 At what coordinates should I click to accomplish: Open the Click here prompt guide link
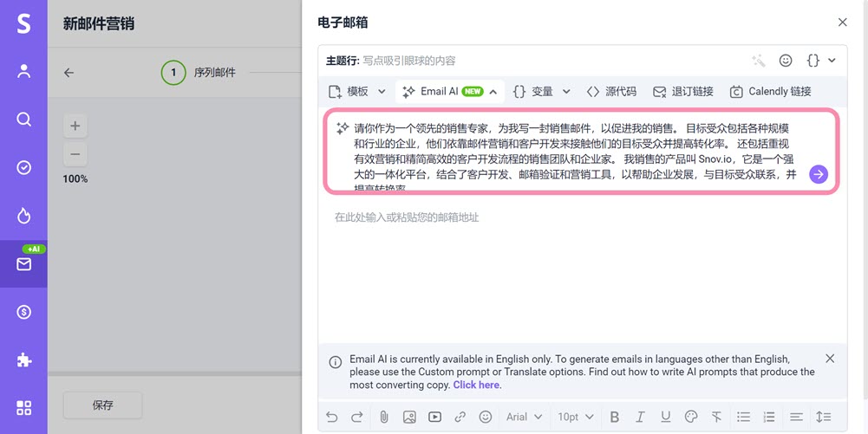(476, 385)
